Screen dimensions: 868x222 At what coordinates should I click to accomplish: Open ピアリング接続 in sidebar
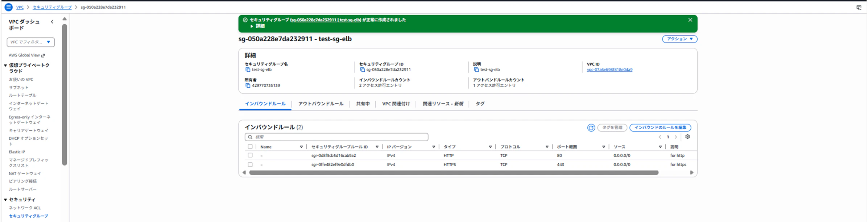[23, 181]
